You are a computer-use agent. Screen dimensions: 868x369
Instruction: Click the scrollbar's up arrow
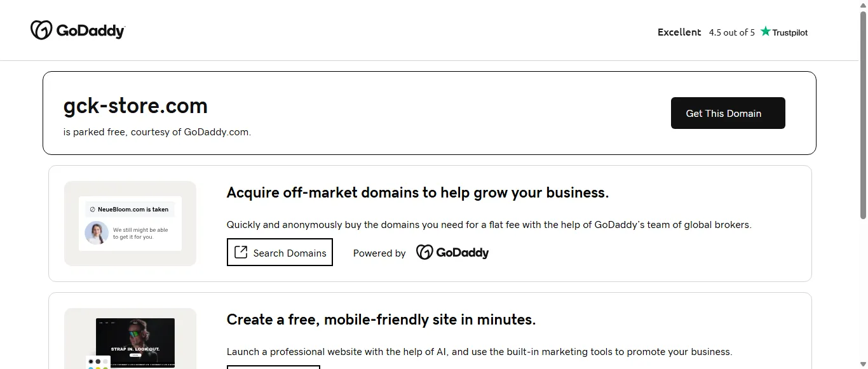click(862, 5)
